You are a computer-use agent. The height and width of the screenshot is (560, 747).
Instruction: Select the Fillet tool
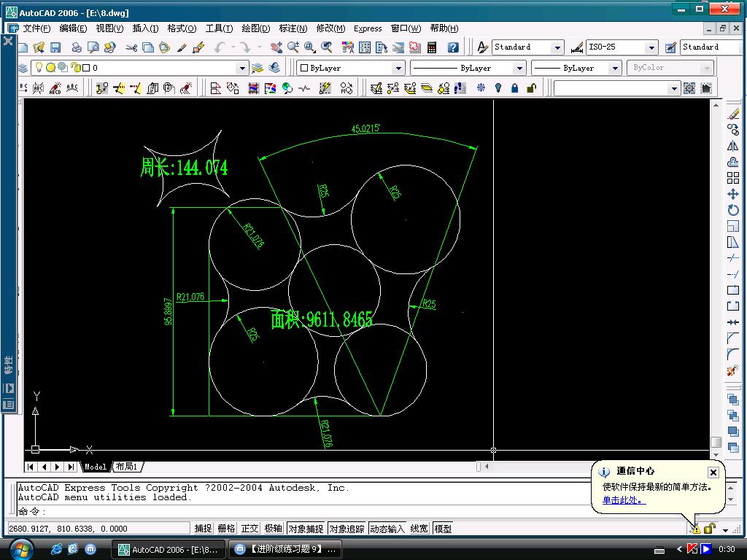click(x=733, y=354)
